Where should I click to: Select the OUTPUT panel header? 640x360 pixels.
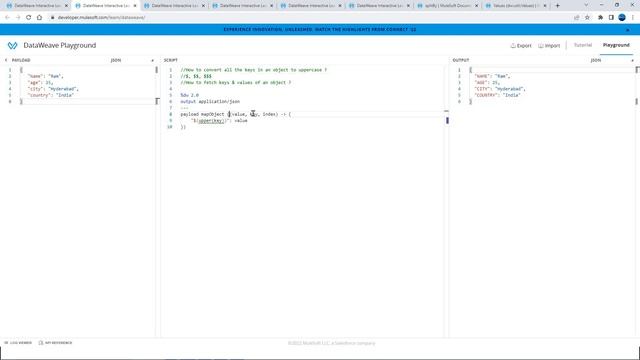tap(461, 60)
